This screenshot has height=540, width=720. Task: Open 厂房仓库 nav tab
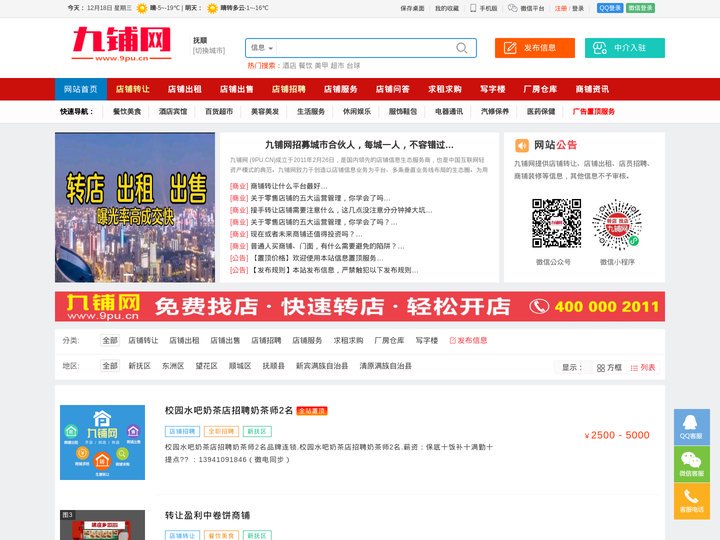point(540,89)
